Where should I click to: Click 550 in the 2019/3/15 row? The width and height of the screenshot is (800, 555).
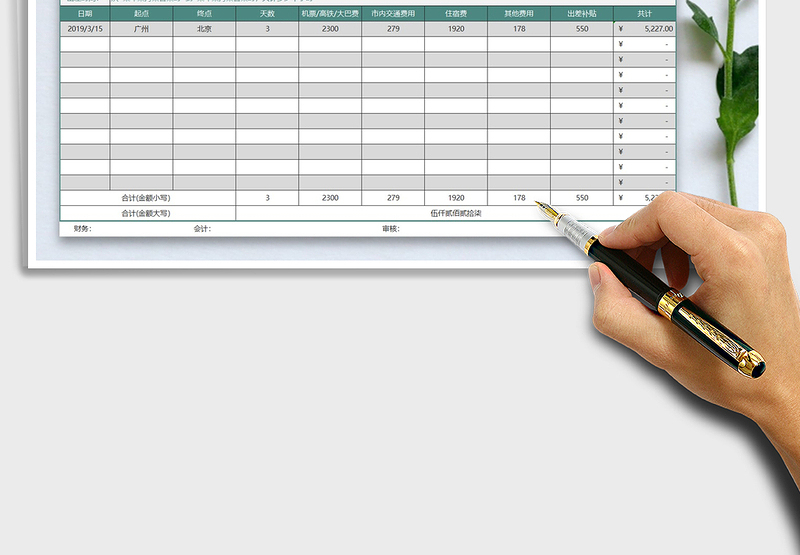point(582,29)
